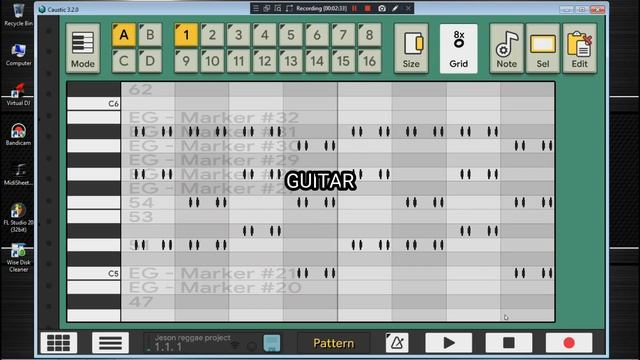Open the machine rack grid view
This screenshot has height=360, width=640.
[x=59, y=343]
